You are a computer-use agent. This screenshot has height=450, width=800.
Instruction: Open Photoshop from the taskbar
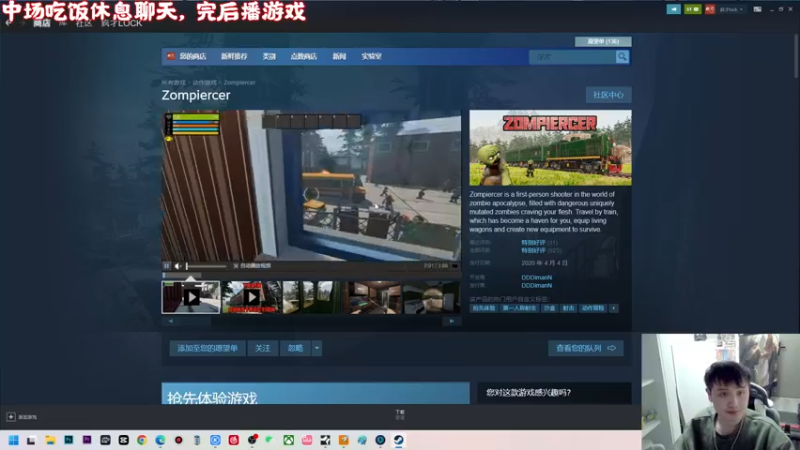point(68,440)
